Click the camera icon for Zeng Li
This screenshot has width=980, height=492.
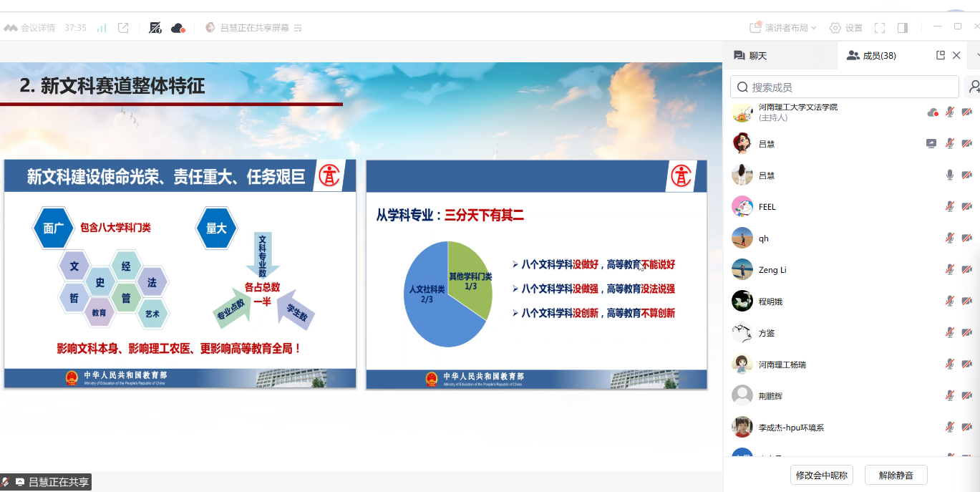[x=966, y=270]
